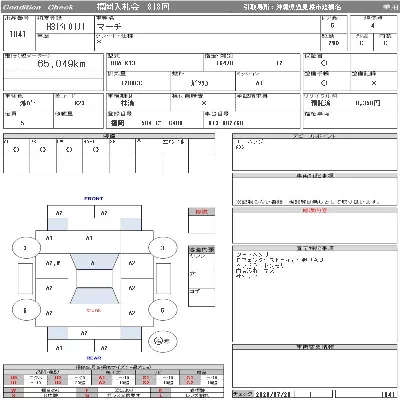This screenshot has height=400, width=400.
Task: Click the red A1 legend swatch
Action: [x=102, y=378]
